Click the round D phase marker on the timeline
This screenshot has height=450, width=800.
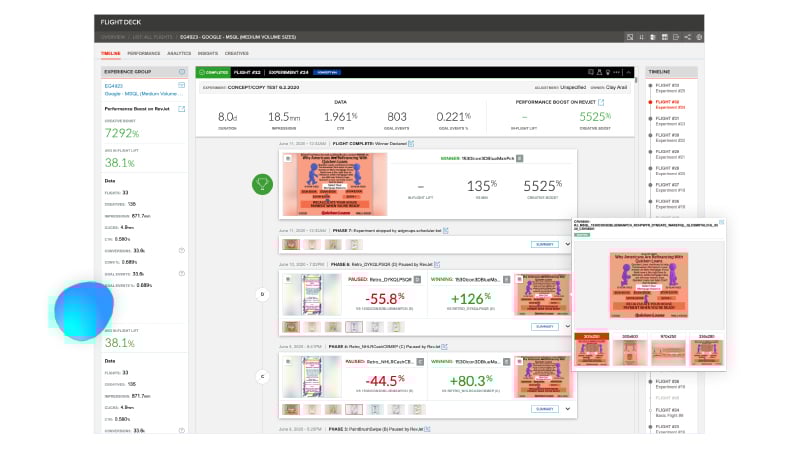pyautogui.click(x=262, y=294)
